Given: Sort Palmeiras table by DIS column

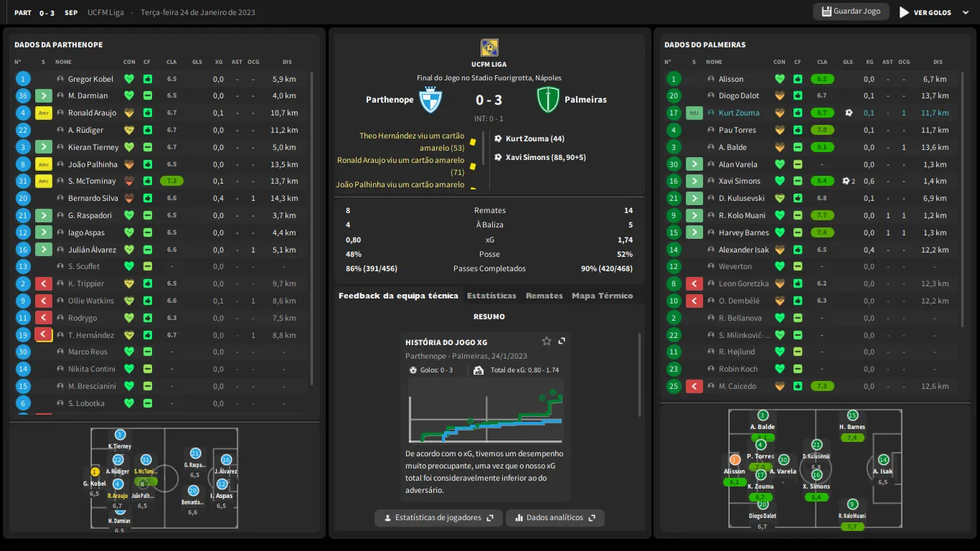Looking at the screenshot, I should [x=938, y=62].
